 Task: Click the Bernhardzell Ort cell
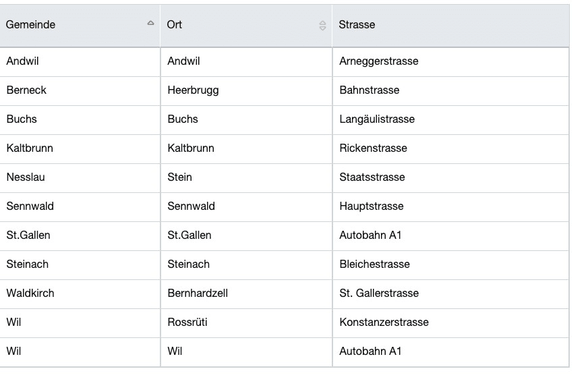coord(246,294)
